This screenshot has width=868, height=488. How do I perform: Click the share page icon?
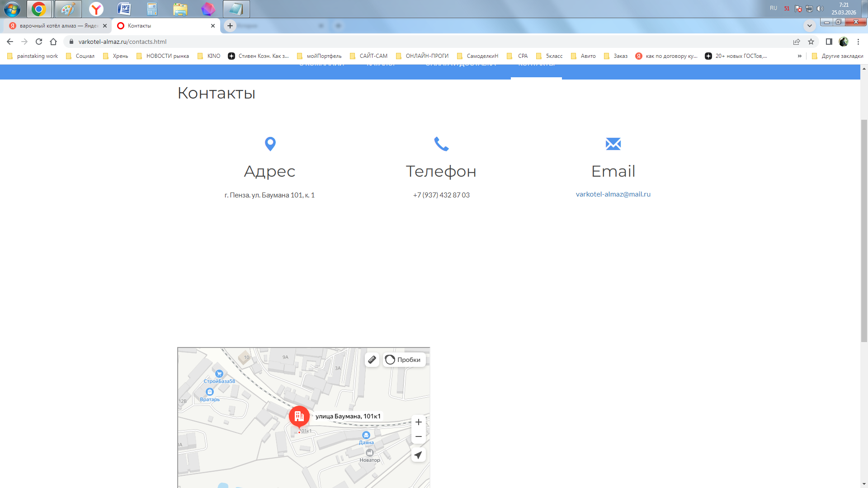point(797,42)
